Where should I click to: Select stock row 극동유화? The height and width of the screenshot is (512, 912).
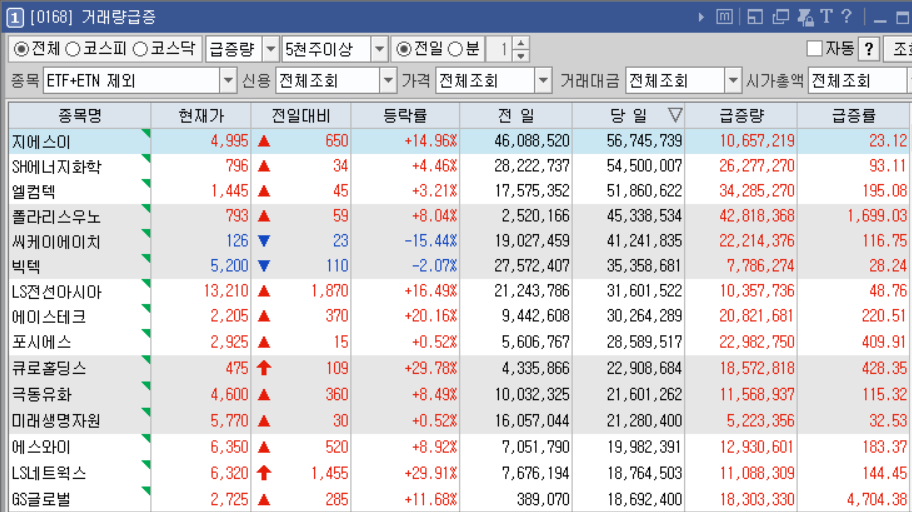click(459, 394)
